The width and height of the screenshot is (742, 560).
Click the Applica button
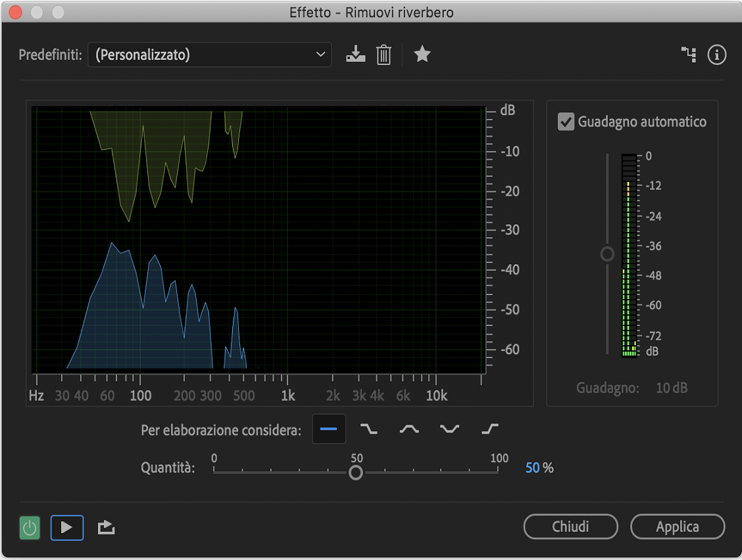(678, 526)
